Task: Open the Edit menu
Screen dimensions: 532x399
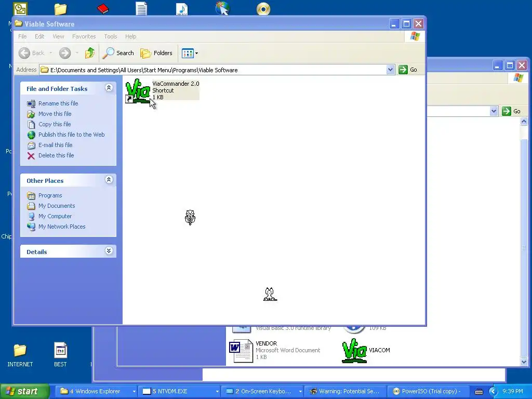Action: coord(39,36)
